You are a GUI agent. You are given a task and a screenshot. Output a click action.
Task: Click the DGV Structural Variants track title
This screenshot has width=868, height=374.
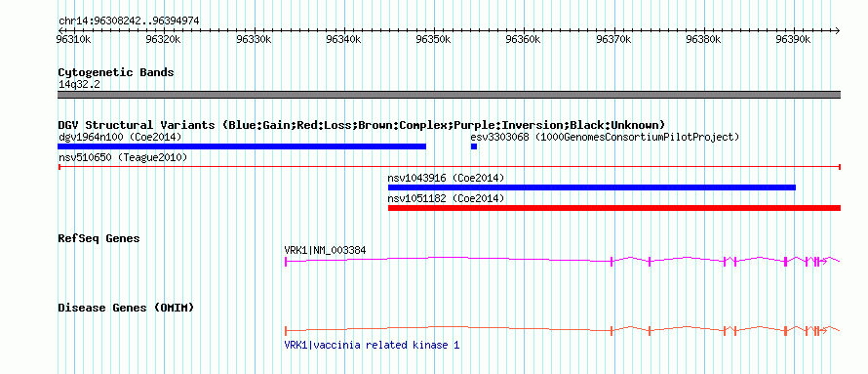coord(362,125)
